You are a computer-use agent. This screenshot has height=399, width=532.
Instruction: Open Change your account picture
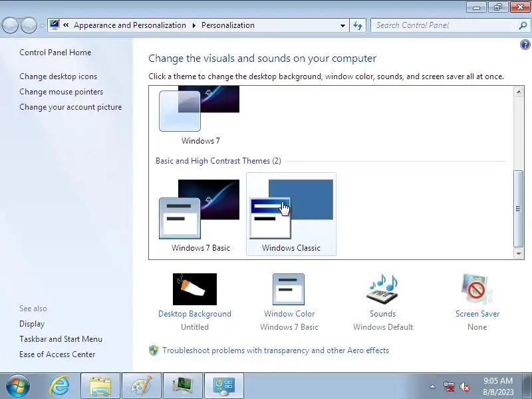(x=70, y=107)
